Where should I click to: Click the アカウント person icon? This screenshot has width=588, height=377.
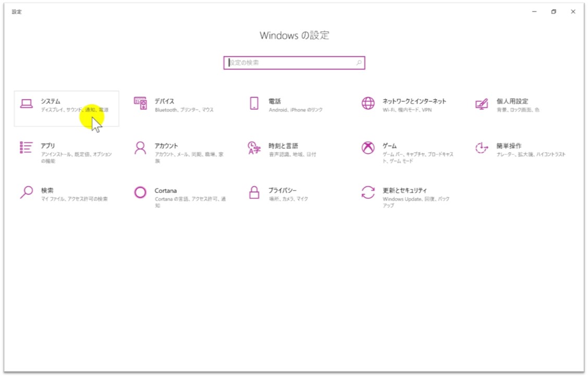[140, 148]
